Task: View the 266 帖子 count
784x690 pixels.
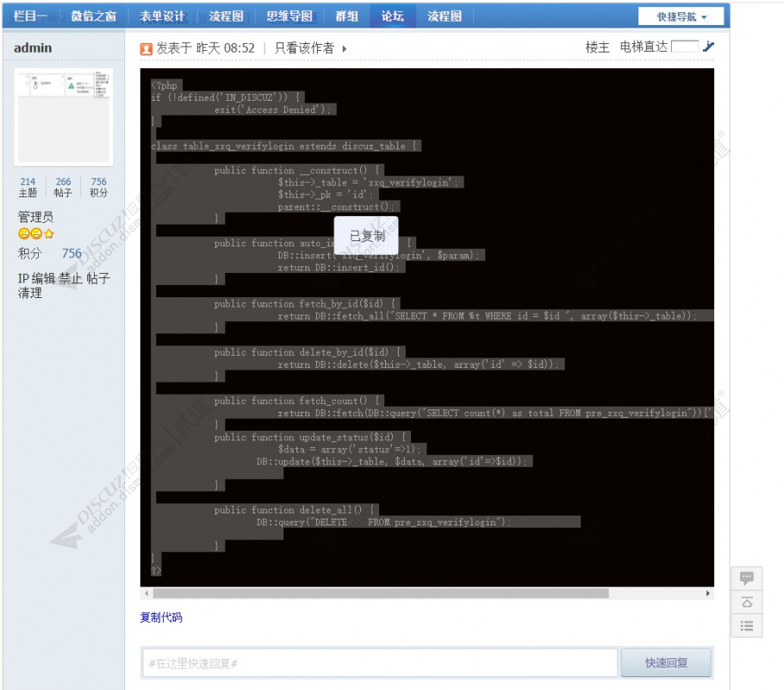Action: coord(63,187)
